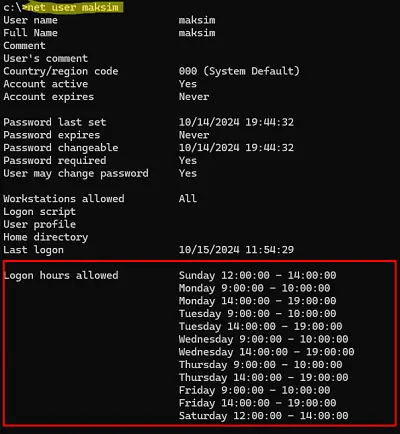The height and width of the screenshot is (434, 400).
Task: Click the 'Account active' Yes value
Action: pos(188,84)
